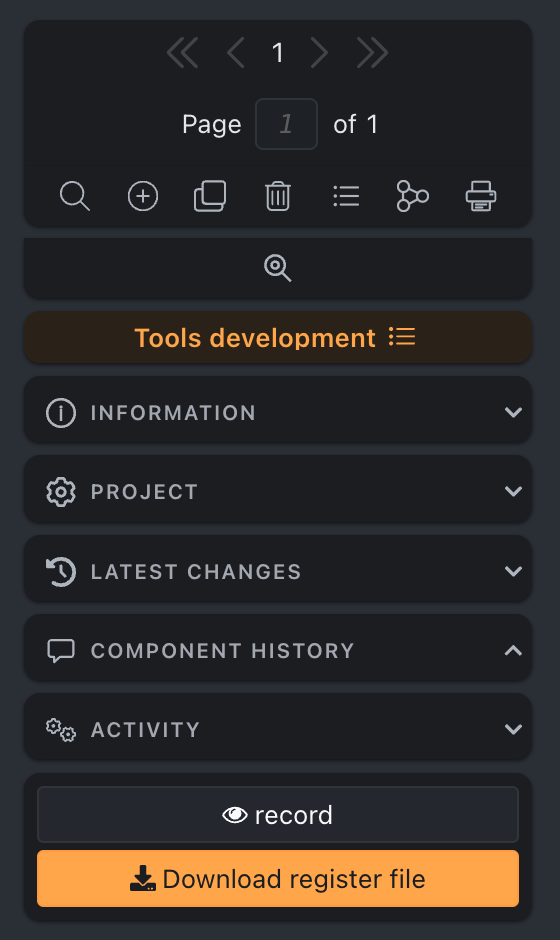Delete page with the trash icon
Image resolution: width=560 pixels, height=940 pixels.
coord(278,196)
